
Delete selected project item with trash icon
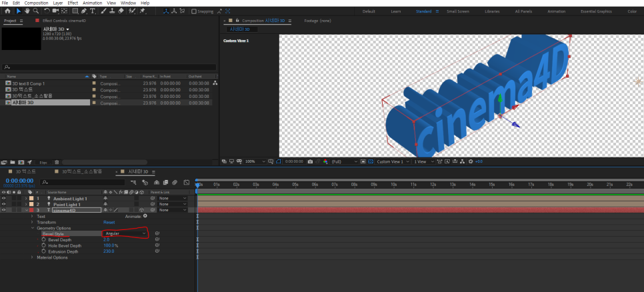click(57, 162)
